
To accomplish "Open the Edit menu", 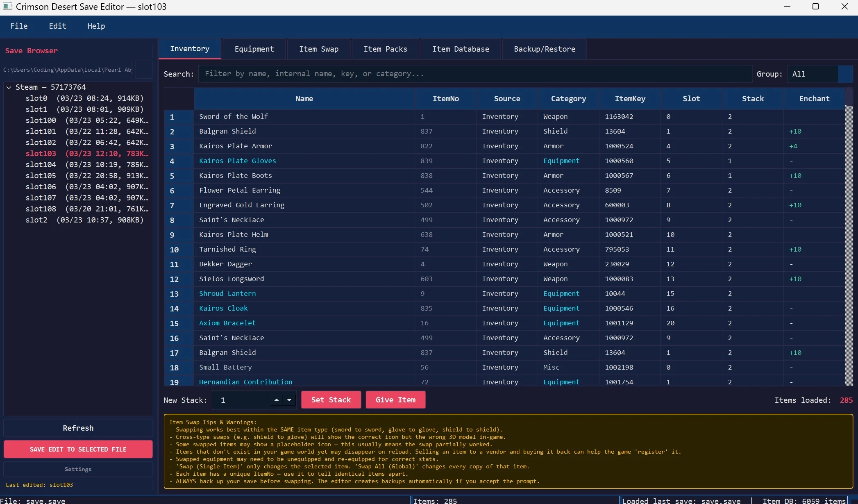I will click(57, 26).
